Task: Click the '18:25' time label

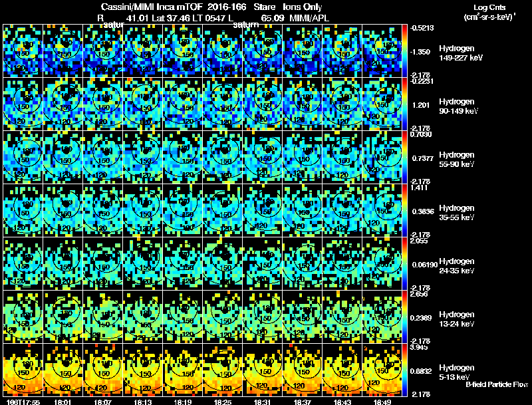Action: [223, 402]
